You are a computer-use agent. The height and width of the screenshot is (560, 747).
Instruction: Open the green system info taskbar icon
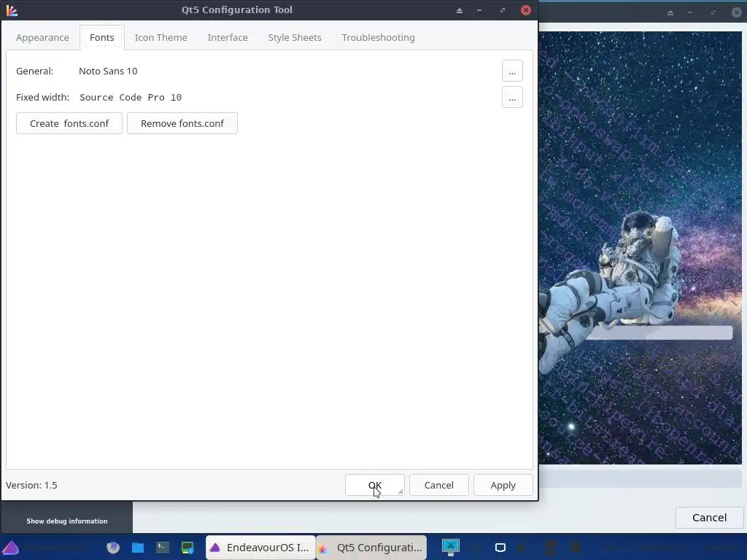click(x=187, y=548)
